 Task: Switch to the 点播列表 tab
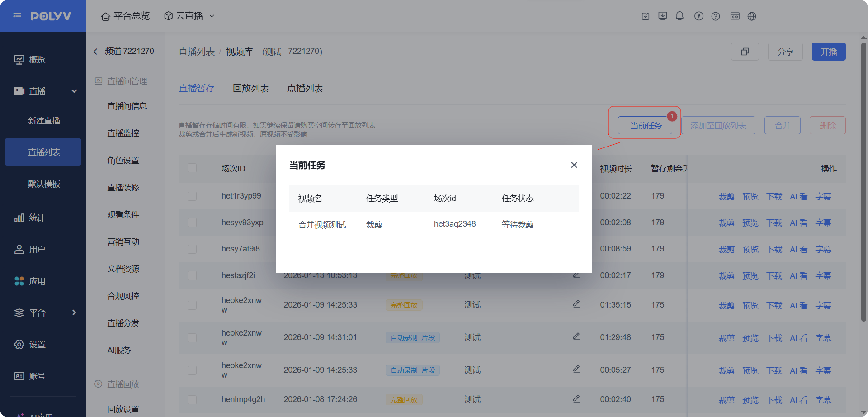(x=305, y=89)
